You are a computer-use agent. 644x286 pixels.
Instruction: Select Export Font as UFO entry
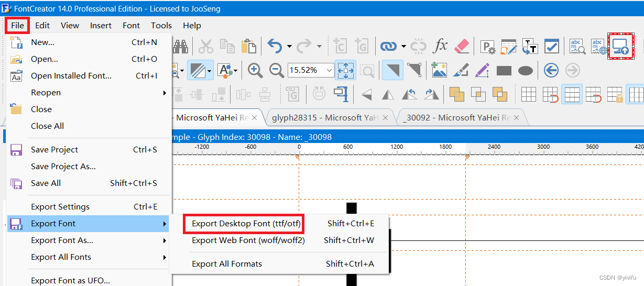click(x=89, y=281)
